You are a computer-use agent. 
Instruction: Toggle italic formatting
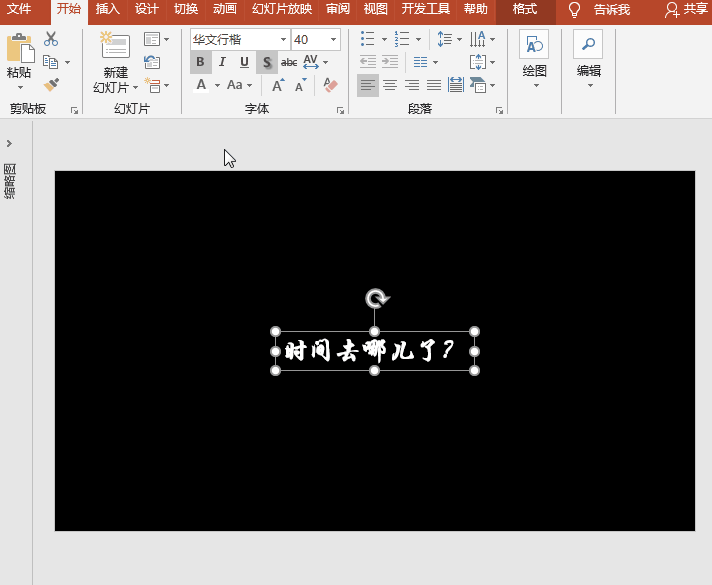coord(222,62)
